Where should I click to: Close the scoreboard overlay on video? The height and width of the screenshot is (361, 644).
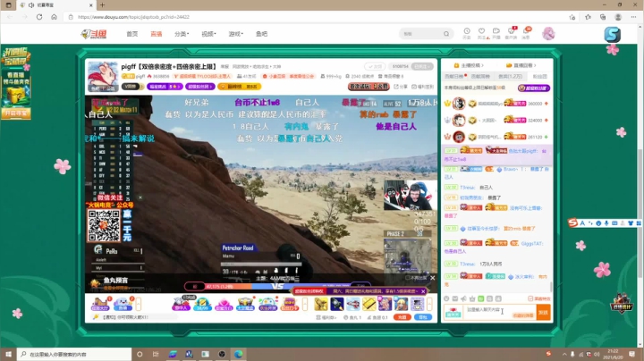(140, 197)
